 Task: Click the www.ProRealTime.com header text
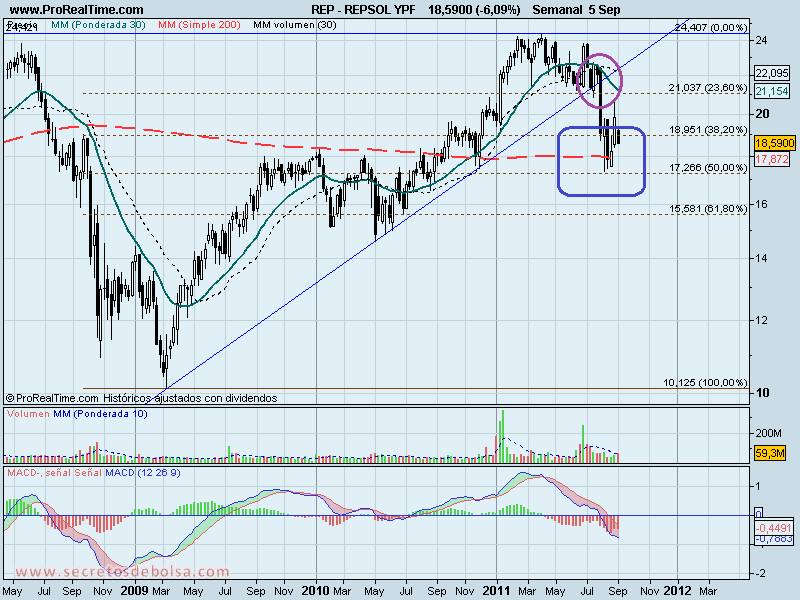point(77,10)
